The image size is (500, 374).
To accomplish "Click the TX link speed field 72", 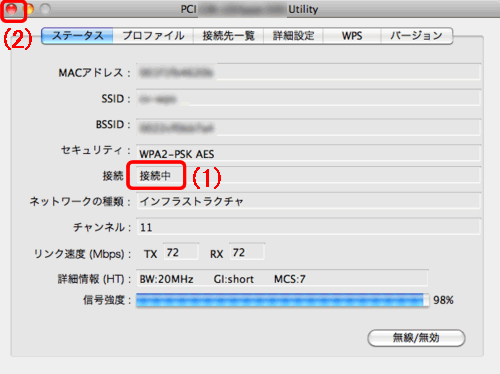I will pos(181,252).
